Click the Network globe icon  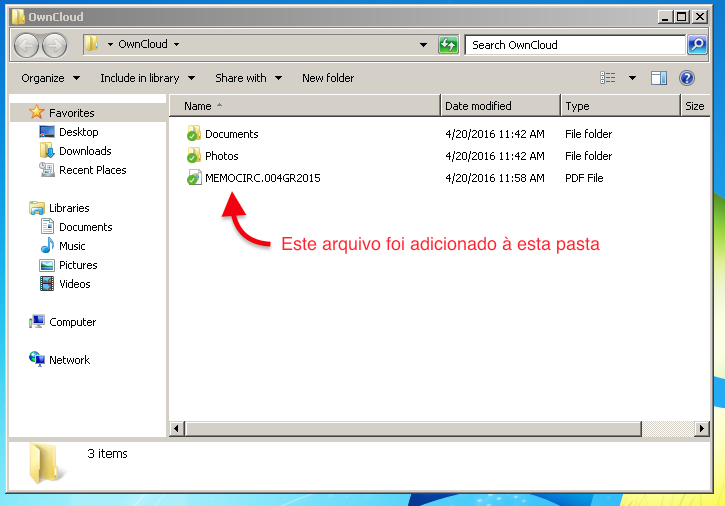click(x=37, y=359)
